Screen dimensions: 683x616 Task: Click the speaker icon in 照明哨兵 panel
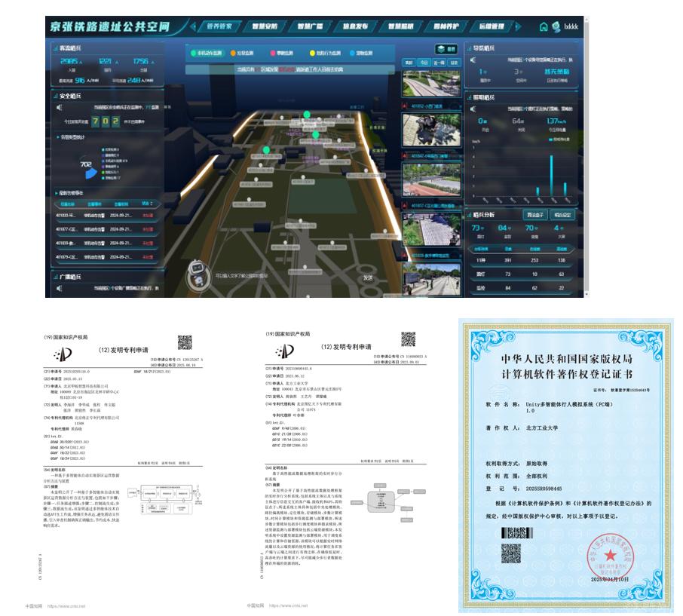click(473, 109)
